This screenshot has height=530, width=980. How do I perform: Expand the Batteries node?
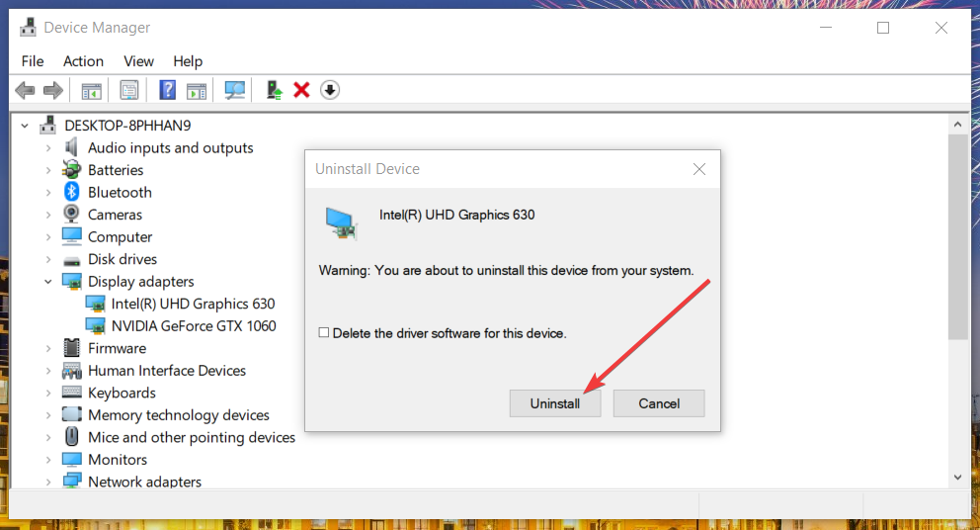(48, 170)
